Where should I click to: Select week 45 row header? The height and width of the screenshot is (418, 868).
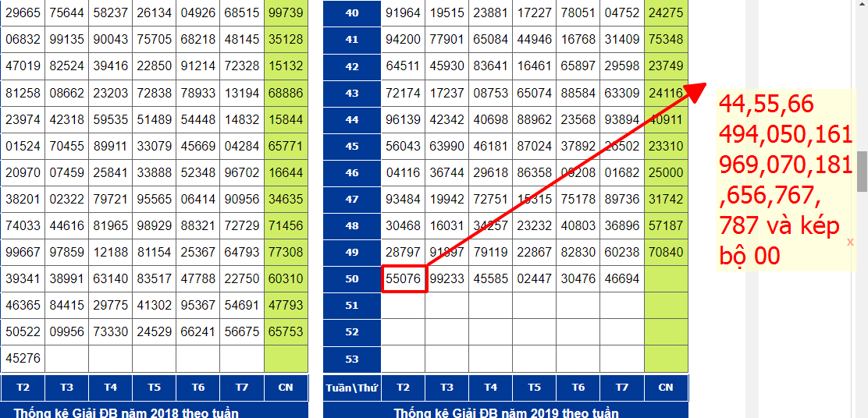pos(351,146)
